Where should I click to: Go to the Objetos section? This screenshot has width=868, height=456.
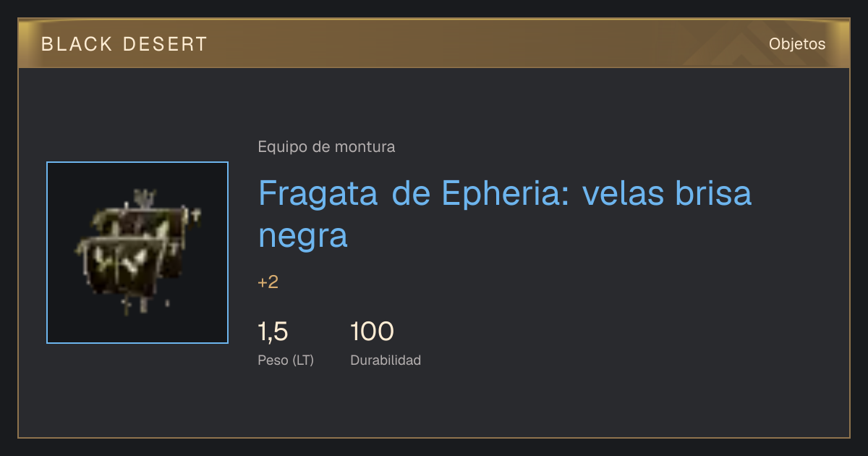[x=797, y=44]
